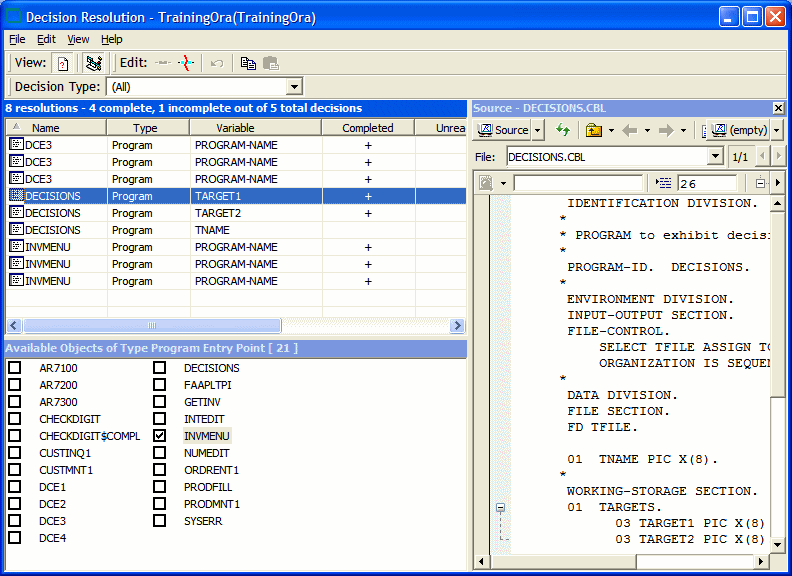Image resolution: width=792 pixels, height=576 pixels.
Task: Click the unresolved decisions view icon
Action: [62, 63]
